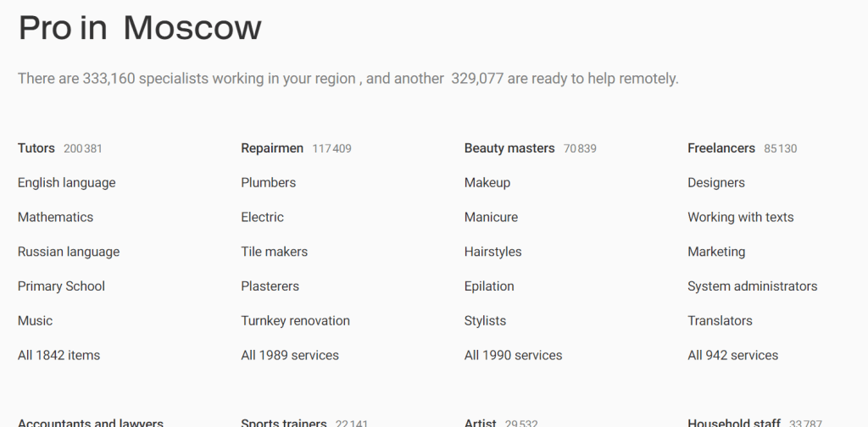
Task: Select English language tutors
Action: tap(66, 183)
